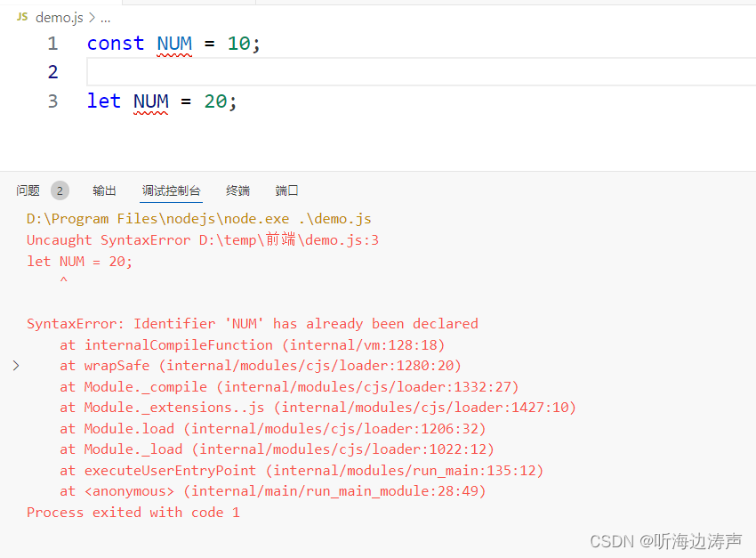Expand the demo.js breadcrumb item
Screen dimensions: 756x558
pyautogui.click(x=55, y=16)
